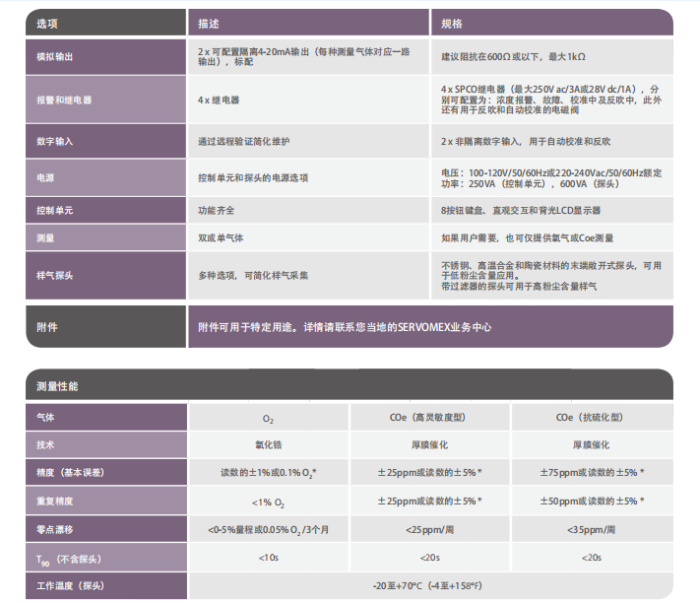Select the 模拟输出 row label

click(55, 57)
